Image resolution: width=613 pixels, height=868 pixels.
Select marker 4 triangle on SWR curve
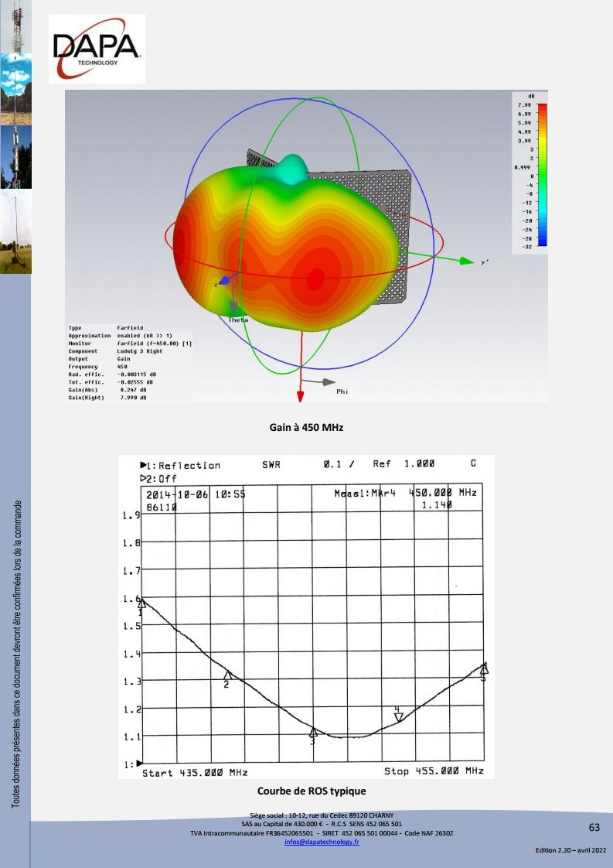398,717
